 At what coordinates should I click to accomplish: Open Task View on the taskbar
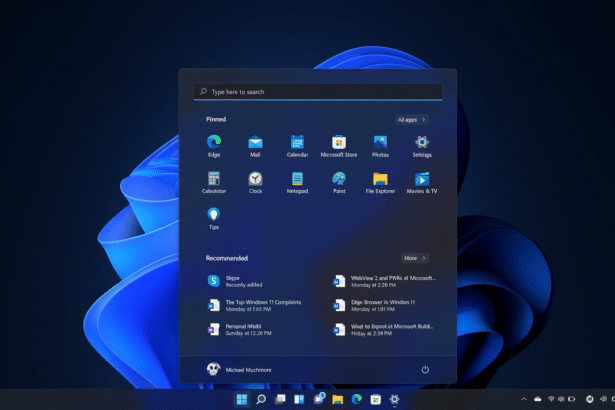(280, 399)
